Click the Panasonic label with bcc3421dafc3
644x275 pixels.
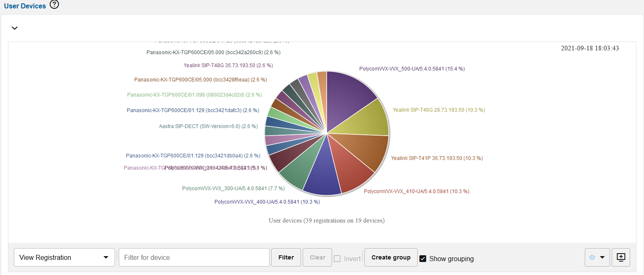coord(193,110)
